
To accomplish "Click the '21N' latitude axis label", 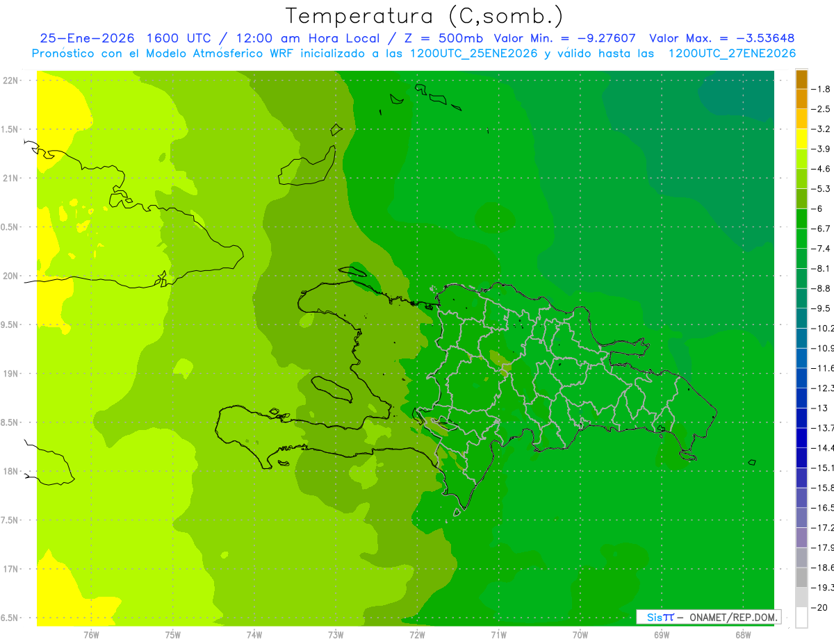I will tap(10, 178).
